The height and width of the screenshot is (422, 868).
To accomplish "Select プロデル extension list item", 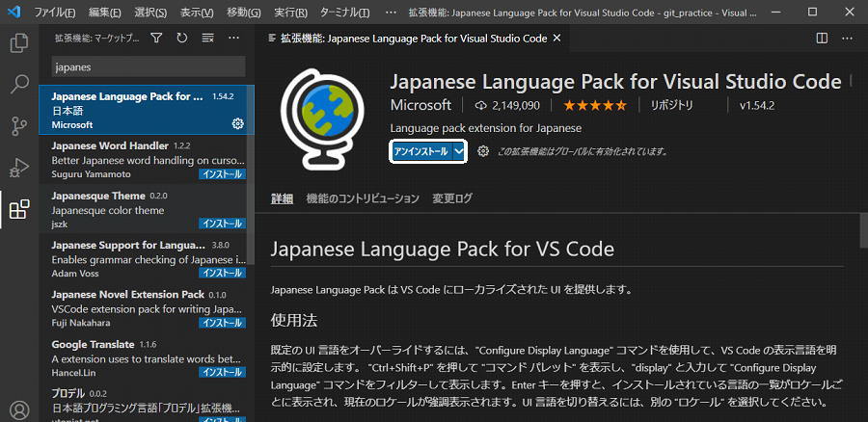I will click(143, 403).
